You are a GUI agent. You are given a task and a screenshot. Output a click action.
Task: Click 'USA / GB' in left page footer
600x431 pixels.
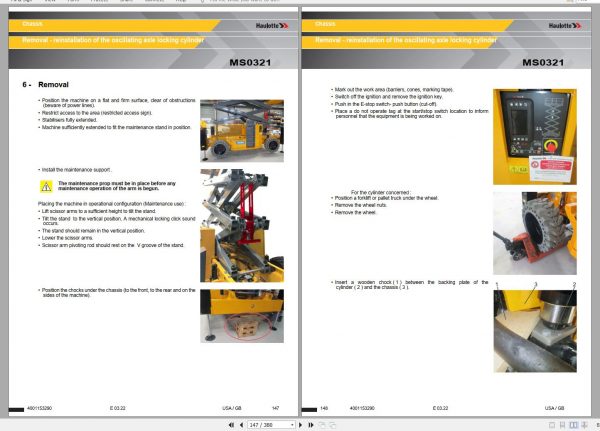(232, 408)
